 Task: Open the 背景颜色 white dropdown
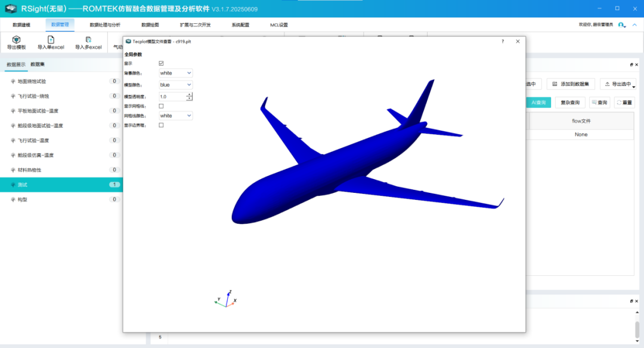tap(176, 73)
